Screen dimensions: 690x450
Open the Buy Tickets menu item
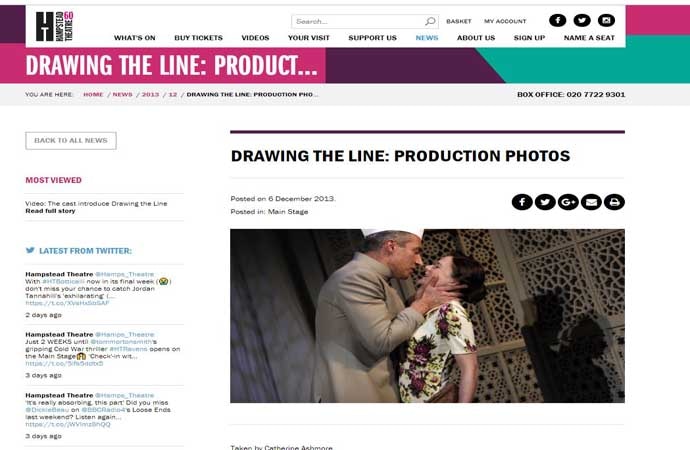(x=198, y=38)
